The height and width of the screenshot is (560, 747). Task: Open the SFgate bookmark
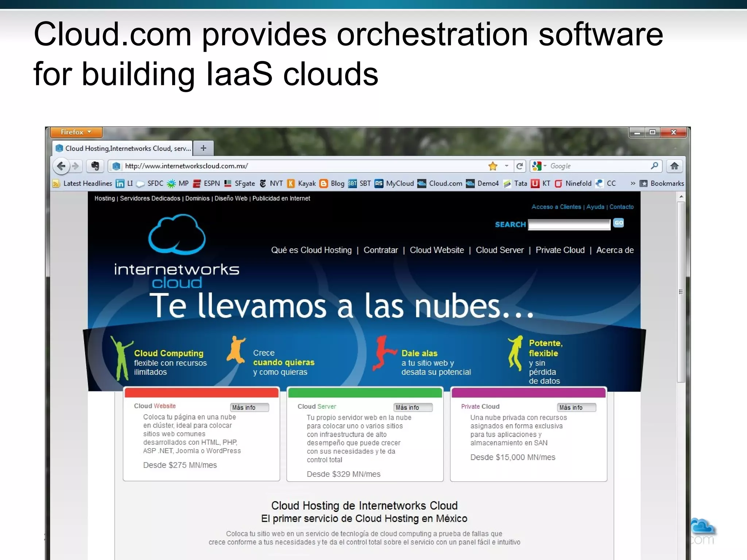click(x=239, y=183)
